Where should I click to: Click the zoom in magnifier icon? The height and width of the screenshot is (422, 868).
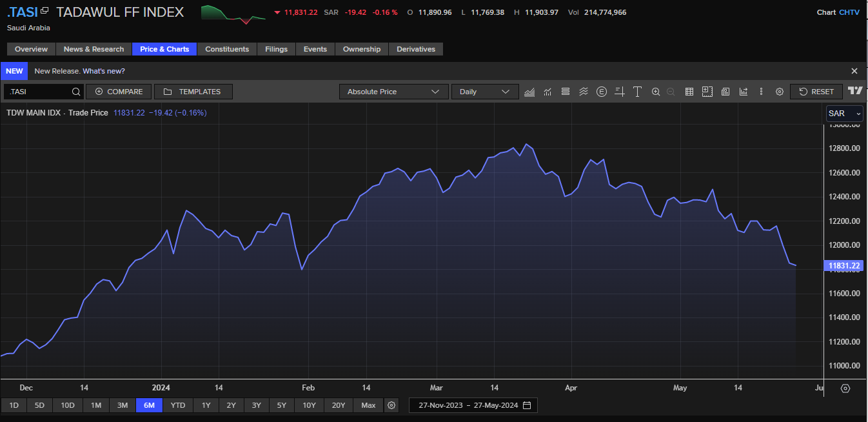[x=656, y=92]
